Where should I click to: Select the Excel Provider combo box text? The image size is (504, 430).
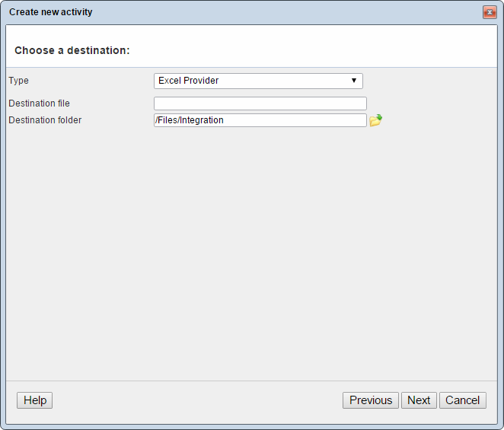[189, 81]
